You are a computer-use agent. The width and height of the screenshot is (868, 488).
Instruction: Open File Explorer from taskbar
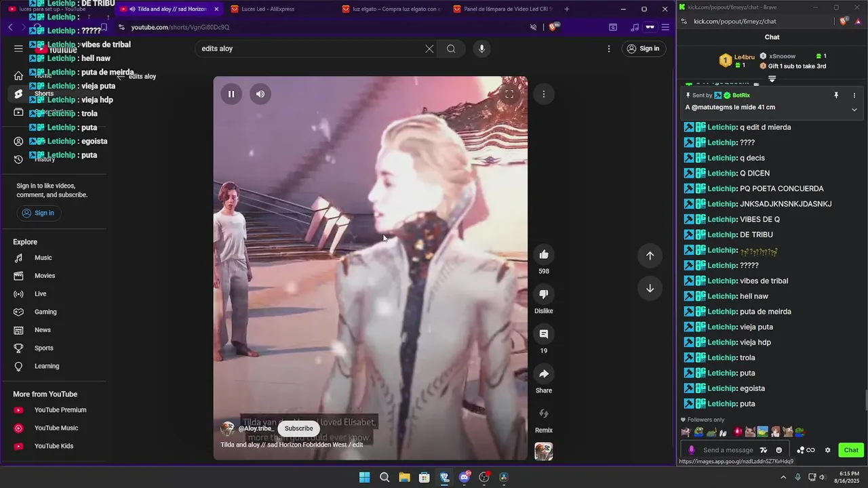(404, 477)
